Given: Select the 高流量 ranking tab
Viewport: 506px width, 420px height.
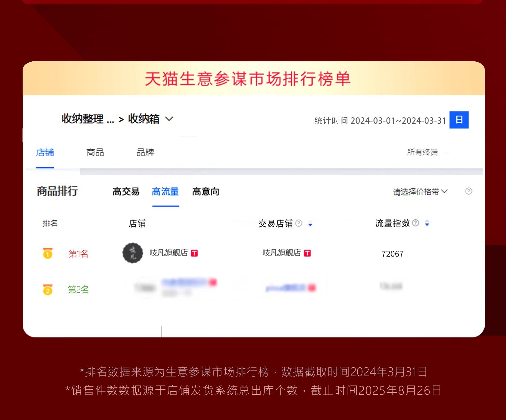Looking at the screenshot, I should pos(165,192).
